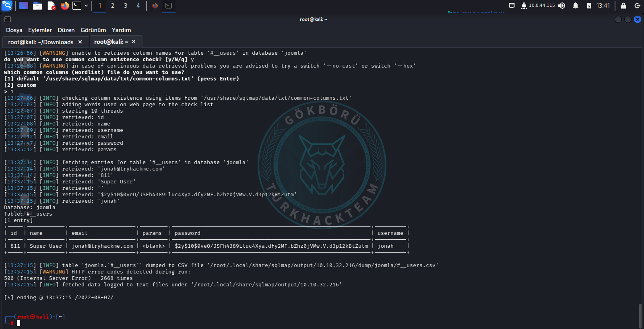Click the 'ending @ 13:37:15' line

pyautogui.click(x=59, y=298)
